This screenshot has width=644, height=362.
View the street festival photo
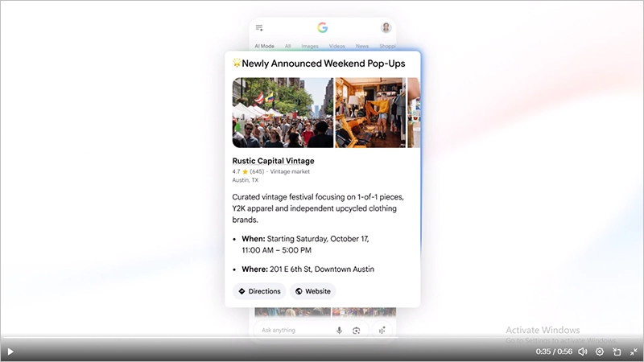click(283, 113)
